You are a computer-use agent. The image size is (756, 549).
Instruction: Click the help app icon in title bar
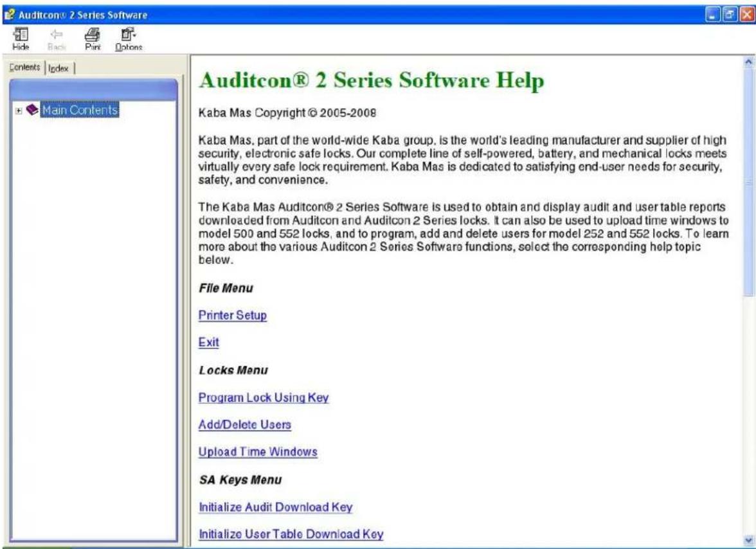pos(9,14)
